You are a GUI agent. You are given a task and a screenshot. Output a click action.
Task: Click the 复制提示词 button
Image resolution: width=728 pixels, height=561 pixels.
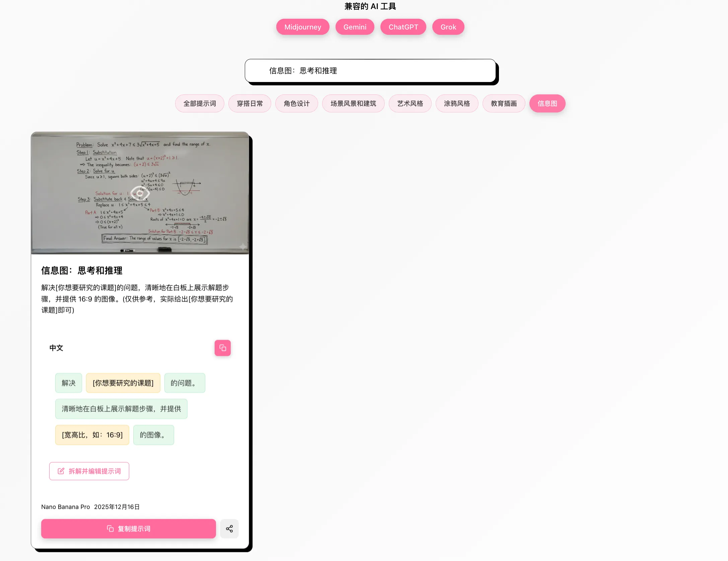tap(128, 529)
